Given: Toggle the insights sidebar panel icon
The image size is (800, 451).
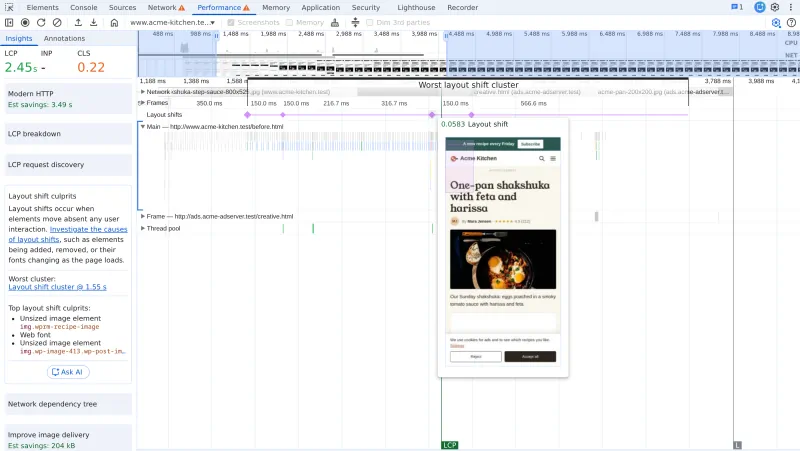Looking at the screenshot, I should click(9, 22).
